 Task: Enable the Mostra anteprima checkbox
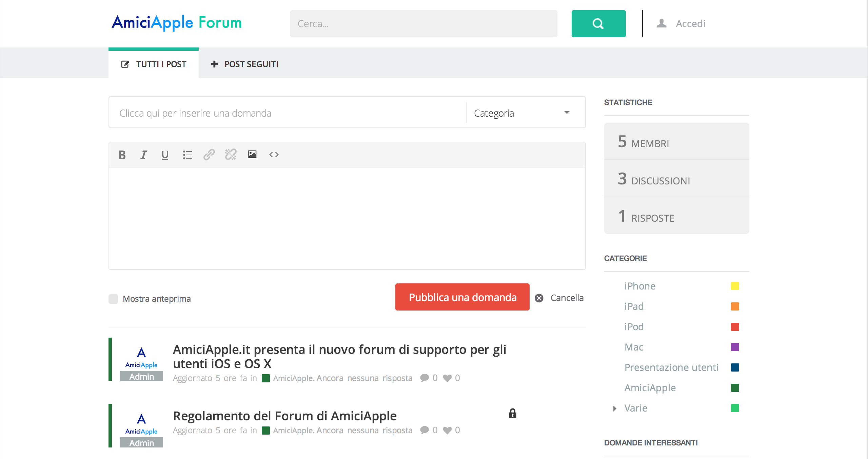pyautogui.click(x=113, y=299)
